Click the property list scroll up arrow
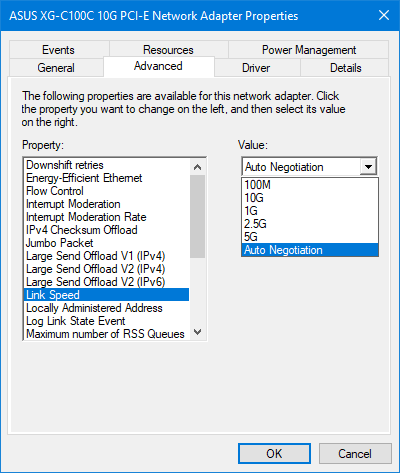 [x=198, y=167]
